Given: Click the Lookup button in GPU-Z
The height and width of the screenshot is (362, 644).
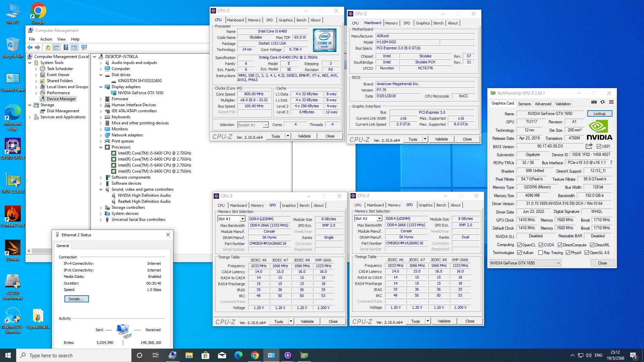Looking at the screenshot, I should click(x=599, y=114).
